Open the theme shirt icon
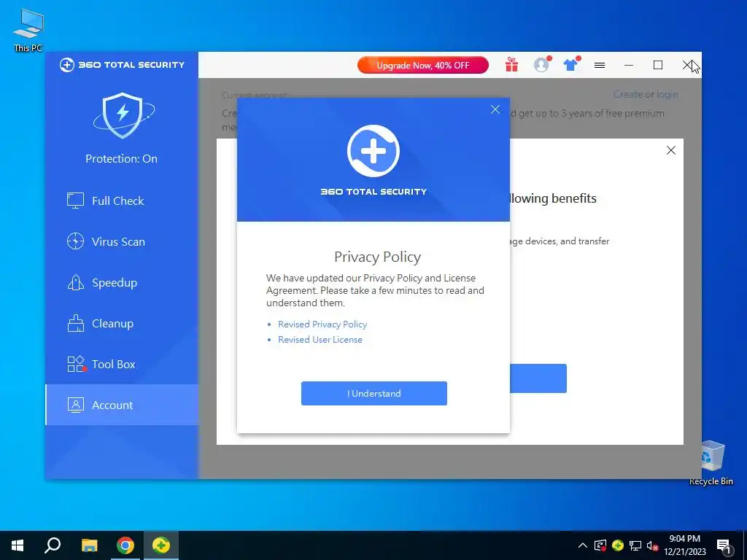 click(570, 65)
